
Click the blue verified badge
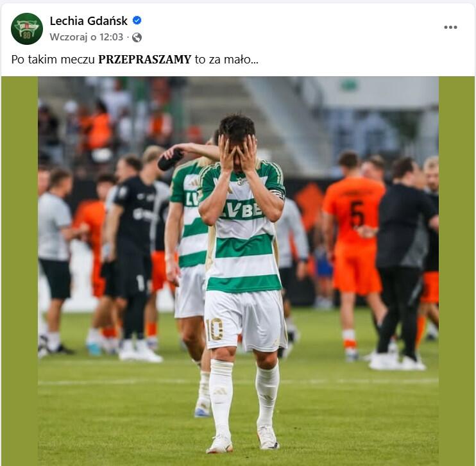tap(137, 21)
